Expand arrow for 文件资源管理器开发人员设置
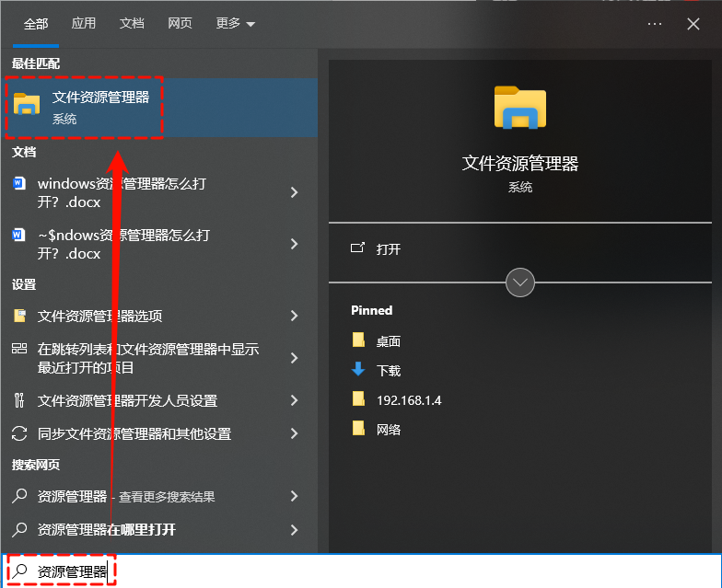The width and height of the screenshot is (722, 588). 295,400
